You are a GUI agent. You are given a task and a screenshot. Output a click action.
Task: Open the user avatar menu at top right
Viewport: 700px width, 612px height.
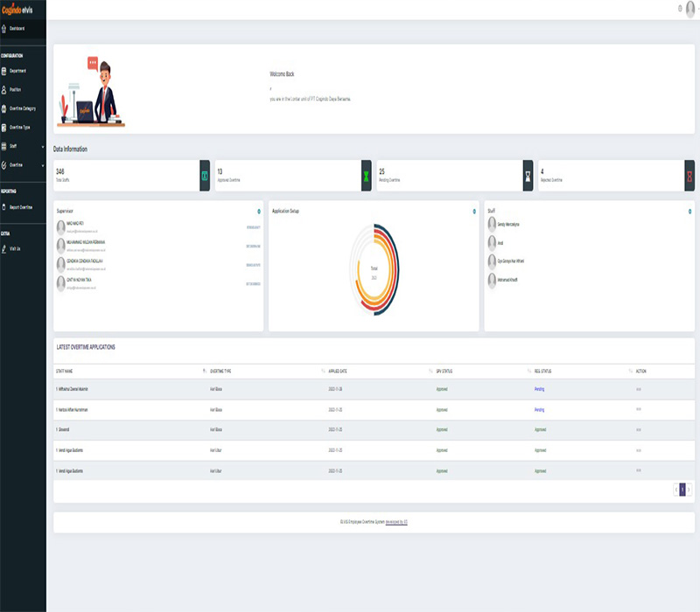click(690, 9)
